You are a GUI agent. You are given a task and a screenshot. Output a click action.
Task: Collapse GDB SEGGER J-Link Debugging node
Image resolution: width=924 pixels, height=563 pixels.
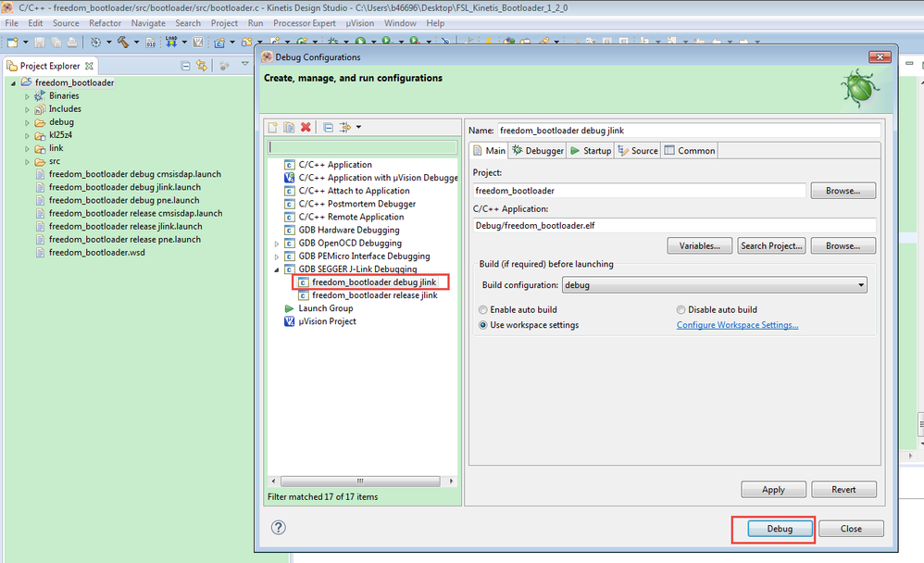click(277, 269)
